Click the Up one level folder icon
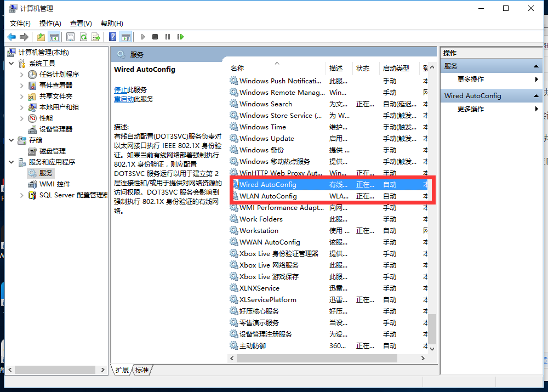This screenshot has width=548, height=392. coord(41,37)
